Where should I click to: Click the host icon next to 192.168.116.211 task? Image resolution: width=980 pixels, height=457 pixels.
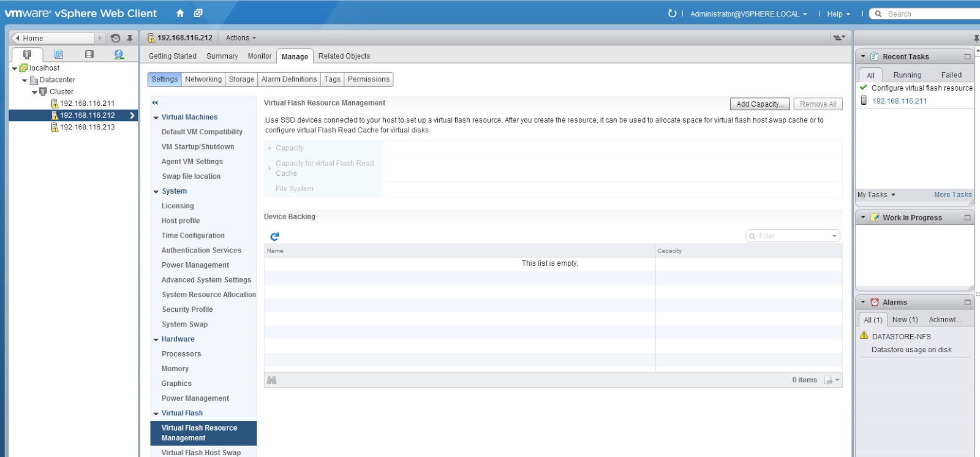(x=864, y=100)
